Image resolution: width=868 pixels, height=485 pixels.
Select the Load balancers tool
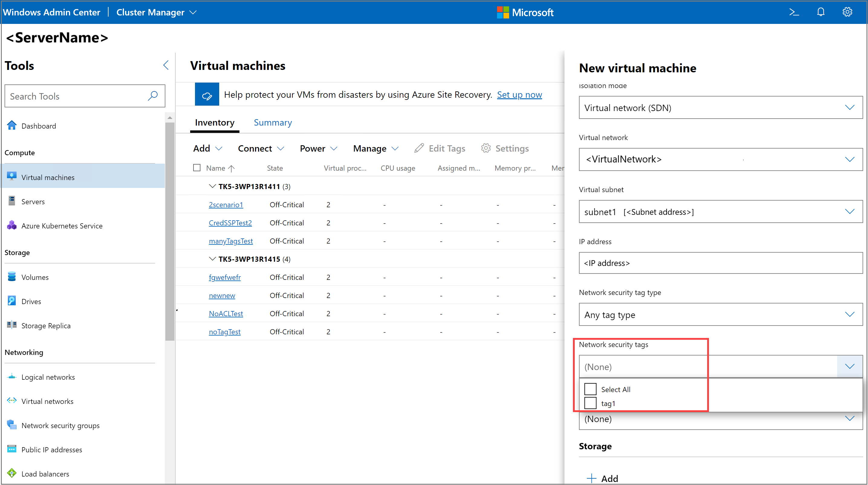(x=45, y=474)
